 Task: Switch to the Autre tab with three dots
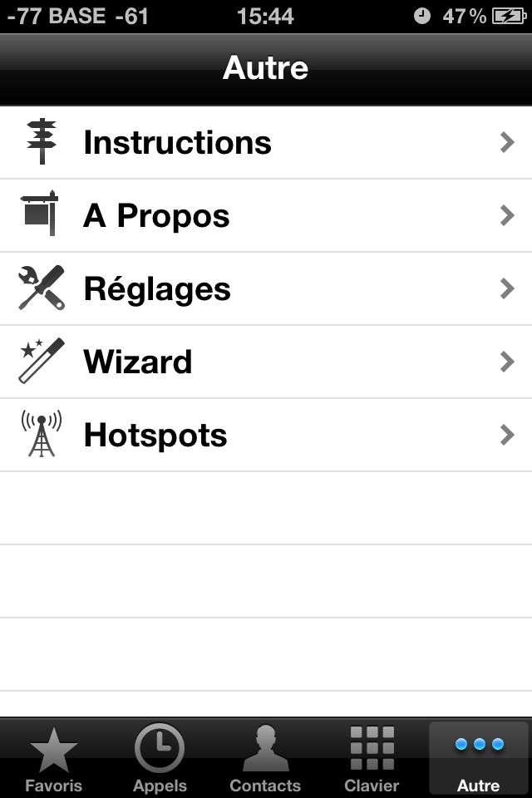click(479, 758)
